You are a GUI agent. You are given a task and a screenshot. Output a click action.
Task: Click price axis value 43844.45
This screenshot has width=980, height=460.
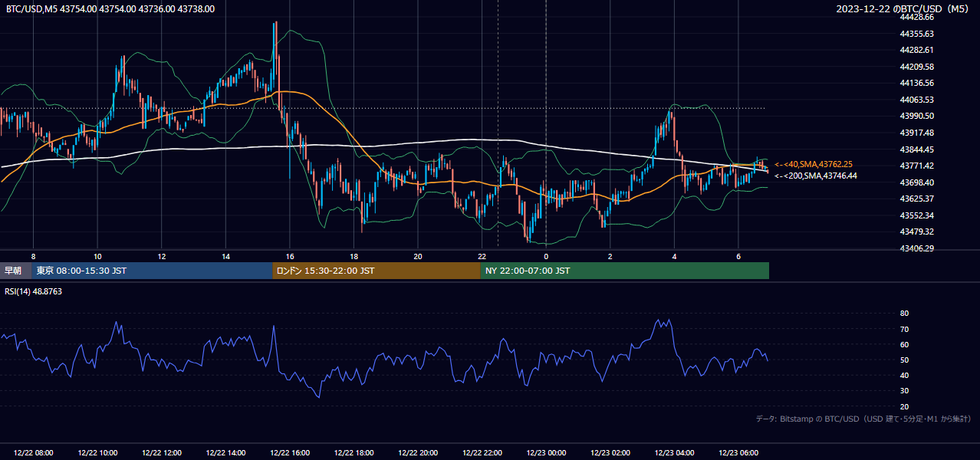coord(916,149)
